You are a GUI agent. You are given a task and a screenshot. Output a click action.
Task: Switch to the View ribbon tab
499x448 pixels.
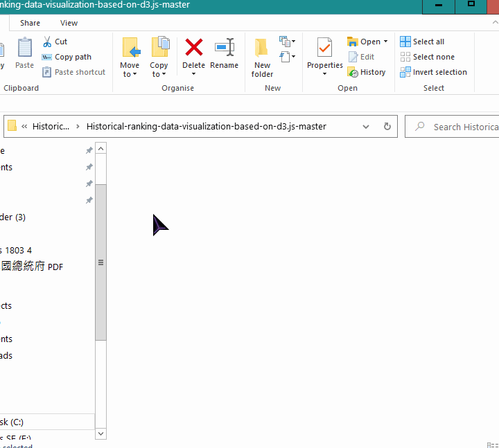tap(69, 23)
